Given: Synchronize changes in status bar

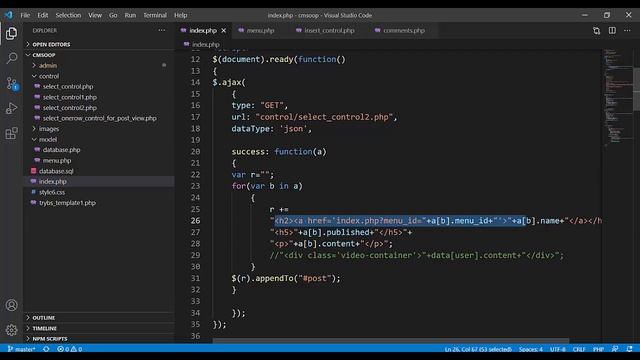Looking at the screenshot, I should click(x=46, y=349).
